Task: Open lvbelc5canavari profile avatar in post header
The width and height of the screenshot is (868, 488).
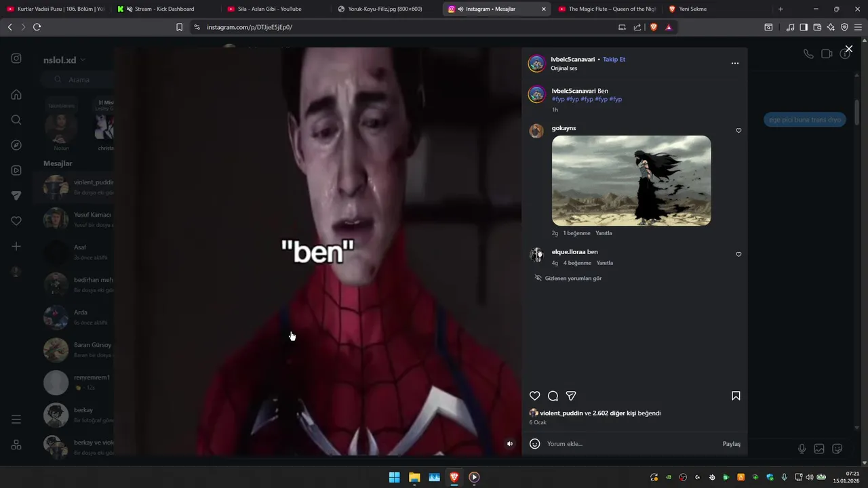Action: tap(536, 64)
